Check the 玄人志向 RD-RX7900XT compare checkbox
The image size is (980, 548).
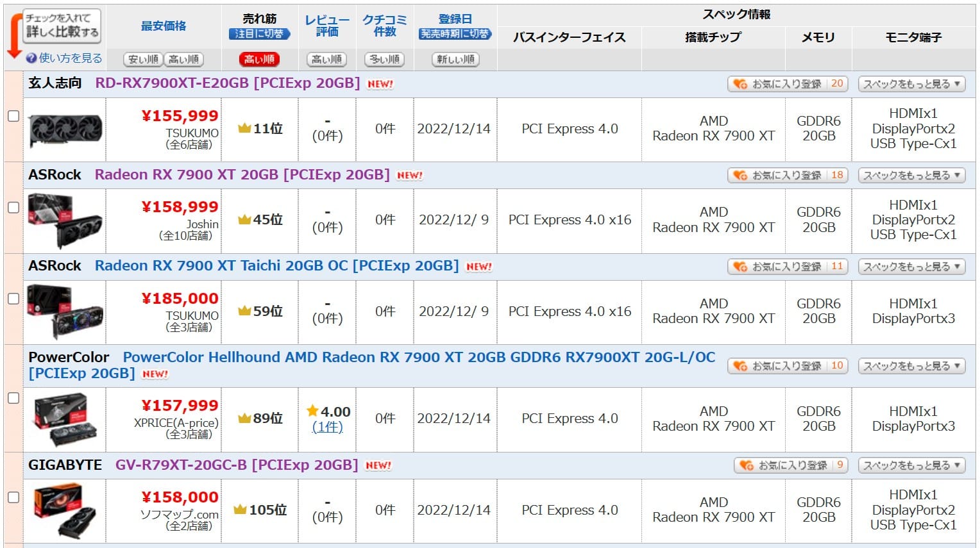tap(13, 116)
